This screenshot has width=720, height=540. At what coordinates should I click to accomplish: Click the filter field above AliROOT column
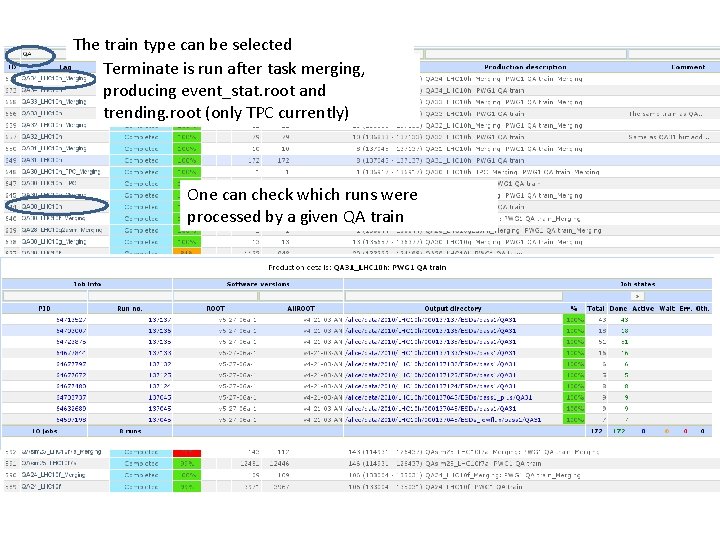301,296
